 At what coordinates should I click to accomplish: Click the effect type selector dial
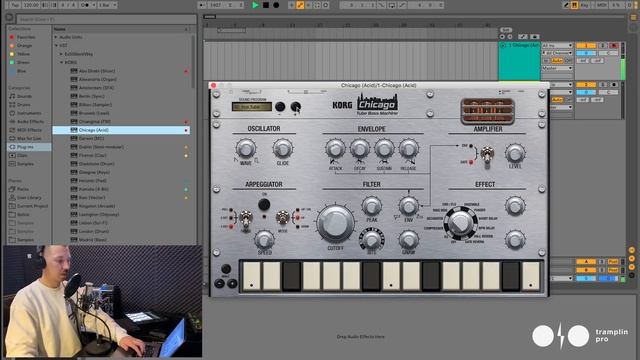[x=460, y=223]
